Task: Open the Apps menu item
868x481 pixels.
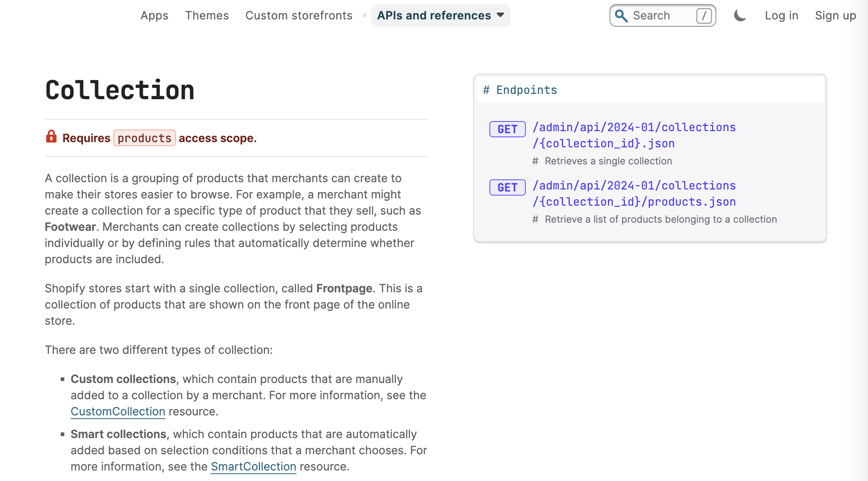Action: pyautogui.click(x=154, y=15)
